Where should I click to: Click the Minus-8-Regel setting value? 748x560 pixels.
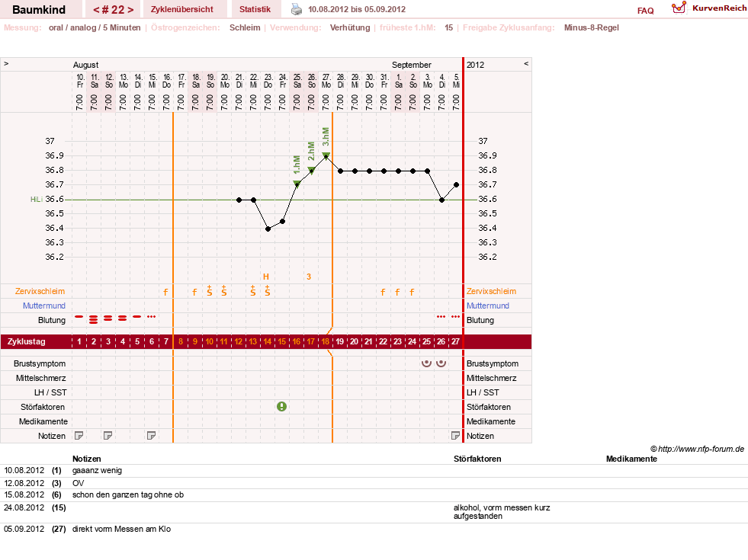[x=592, y=27]
